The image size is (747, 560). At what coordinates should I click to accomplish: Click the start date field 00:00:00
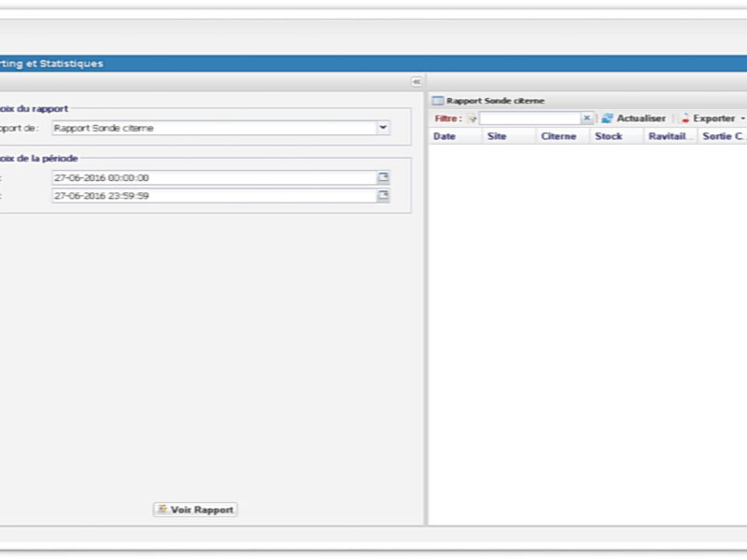click(213, 177)
